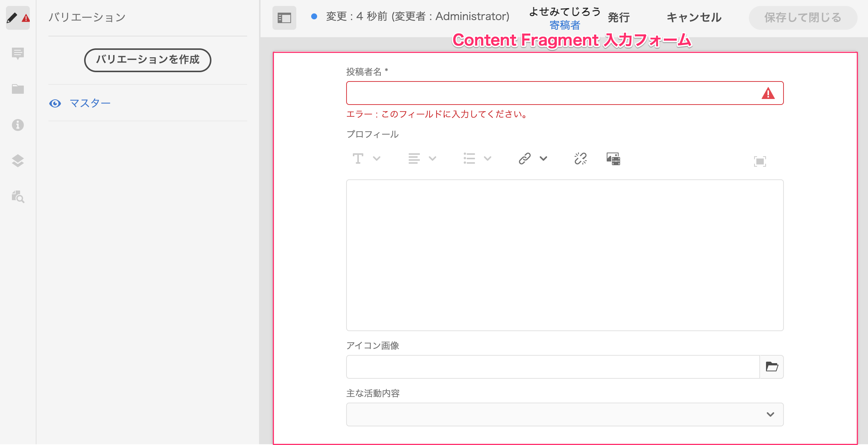Open the content tree folder icon

17,89
